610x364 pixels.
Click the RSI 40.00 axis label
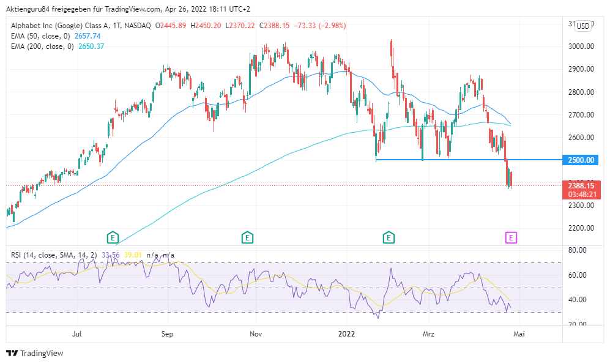click(x=578, y=299)
